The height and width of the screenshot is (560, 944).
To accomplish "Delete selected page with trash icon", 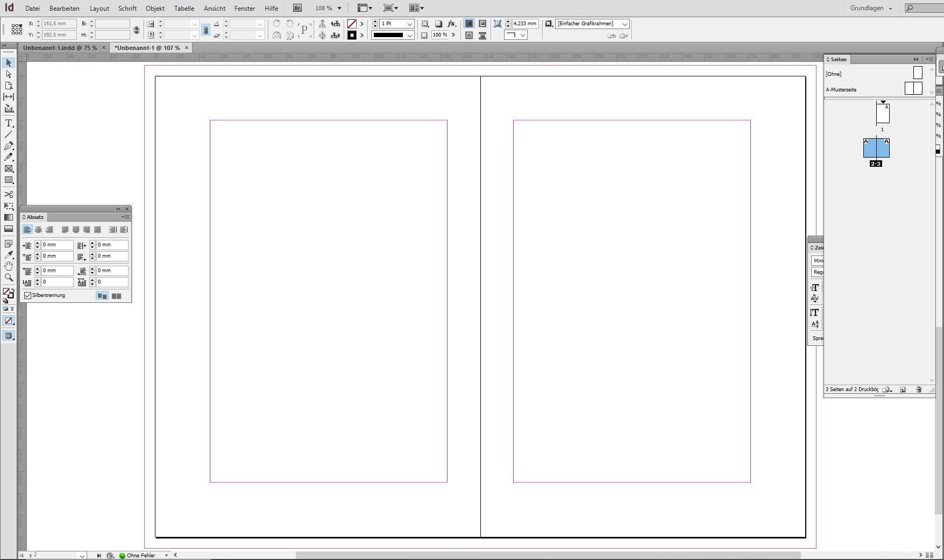I will point(919,389).
